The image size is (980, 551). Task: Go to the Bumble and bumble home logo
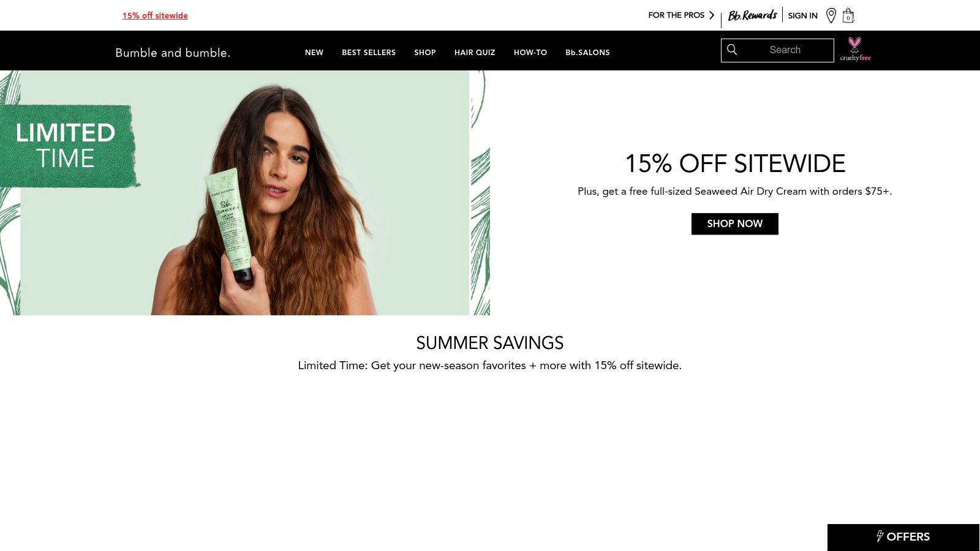coord(173,53)
